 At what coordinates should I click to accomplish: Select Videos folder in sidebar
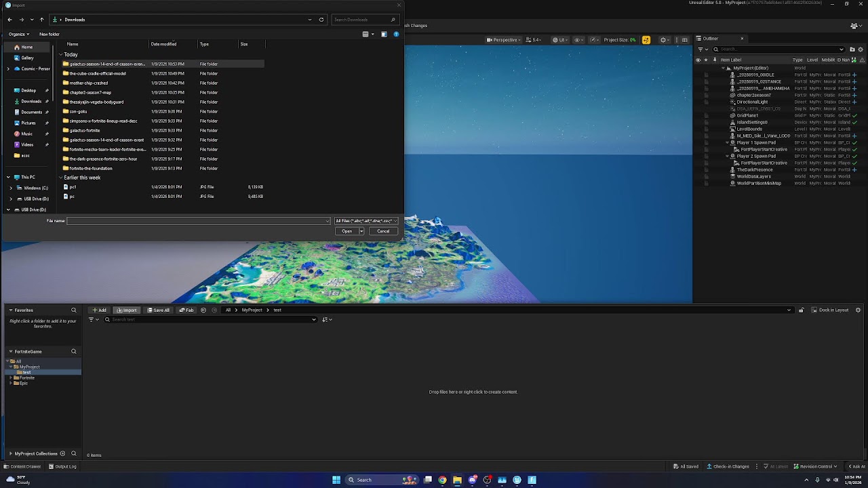click(x=27, y=144)
